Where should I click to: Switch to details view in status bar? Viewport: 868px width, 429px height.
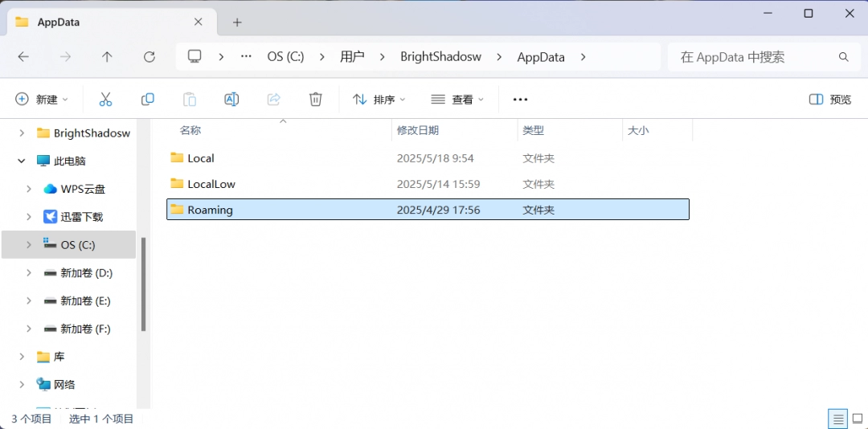[838, 418]
